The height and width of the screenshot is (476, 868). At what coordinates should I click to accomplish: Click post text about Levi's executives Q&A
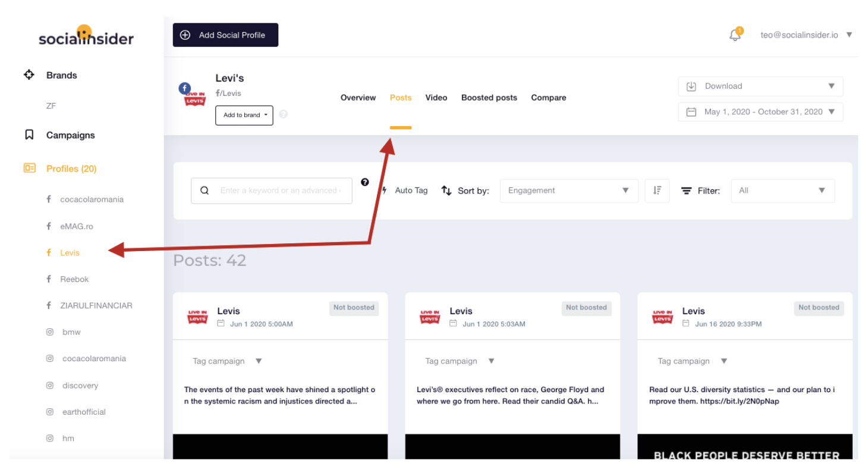pos(510,396)
